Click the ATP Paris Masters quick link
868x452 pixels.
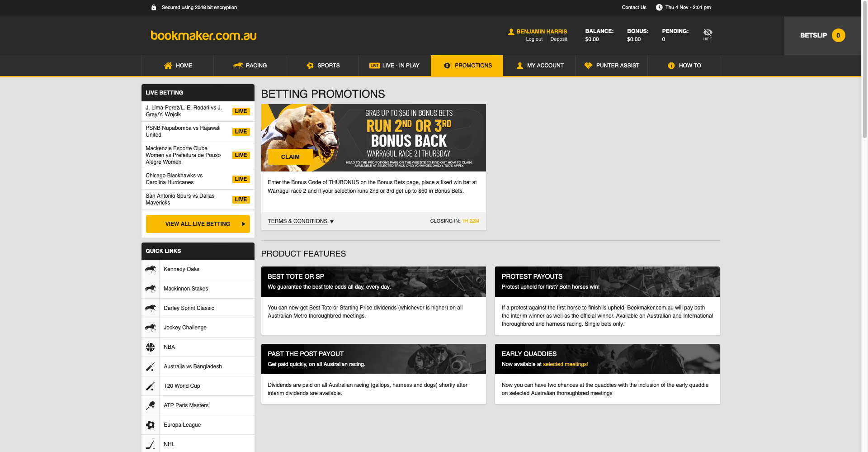click(198, 405)
